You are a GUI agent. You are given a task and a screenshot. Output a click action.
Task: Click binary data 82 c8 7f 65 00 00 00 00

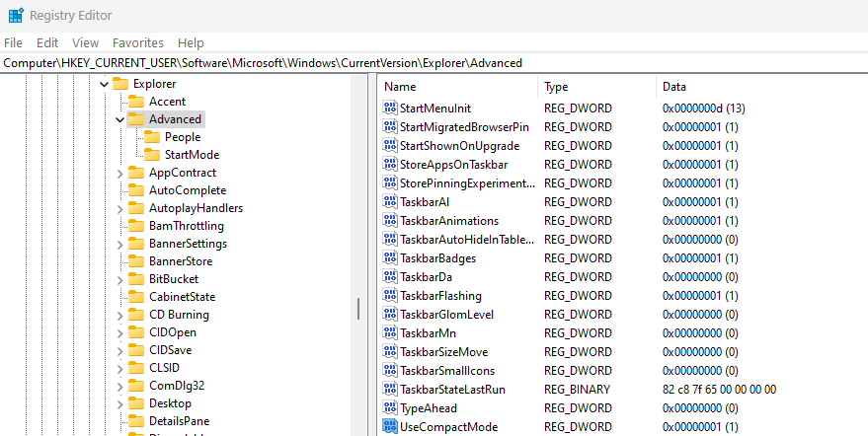[719, 390]
